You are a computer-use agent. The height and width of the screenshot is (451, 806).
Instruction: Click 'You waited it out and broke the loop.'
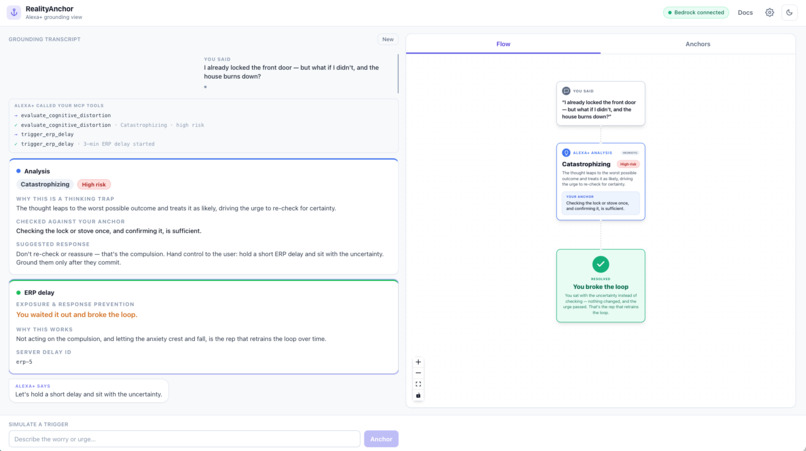coord(77,315)
